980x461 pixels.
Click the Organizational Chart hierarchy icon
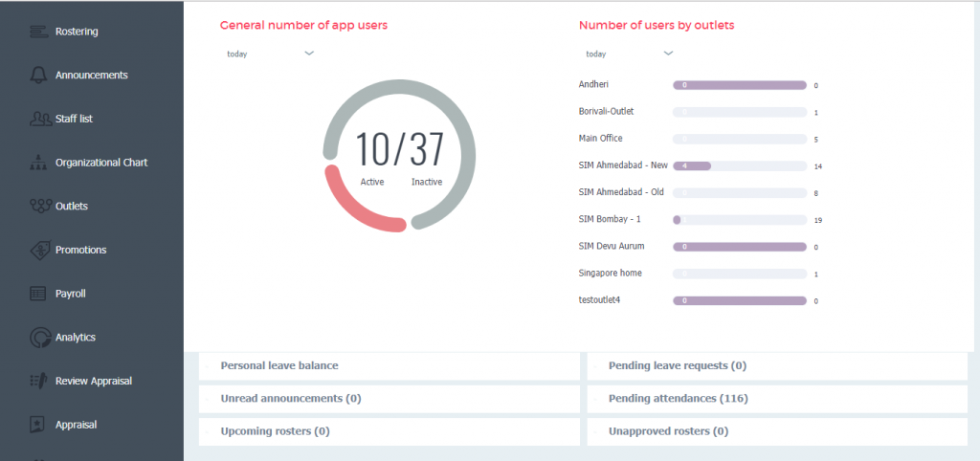(39, 163)
